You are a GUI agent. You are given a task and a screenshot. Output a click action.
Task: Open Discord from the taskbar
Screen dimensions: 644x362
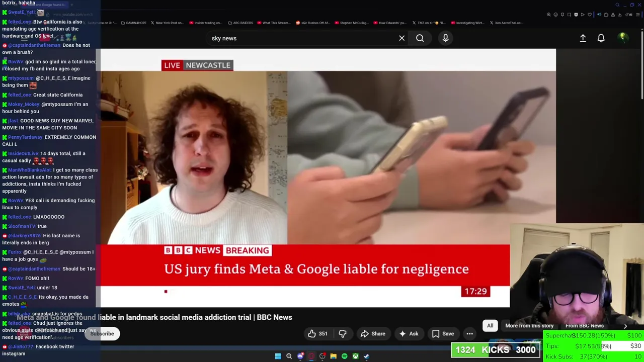point(300,356)
